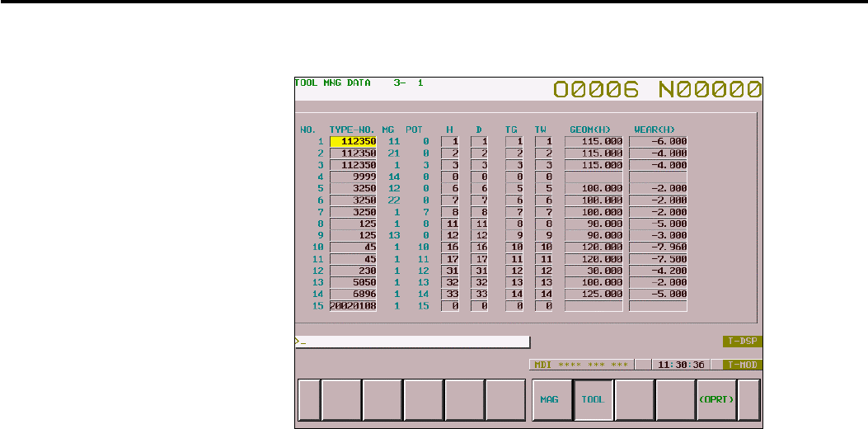Select TYPE-NO. field 9999 in row 4

click(x=353, y=177)
